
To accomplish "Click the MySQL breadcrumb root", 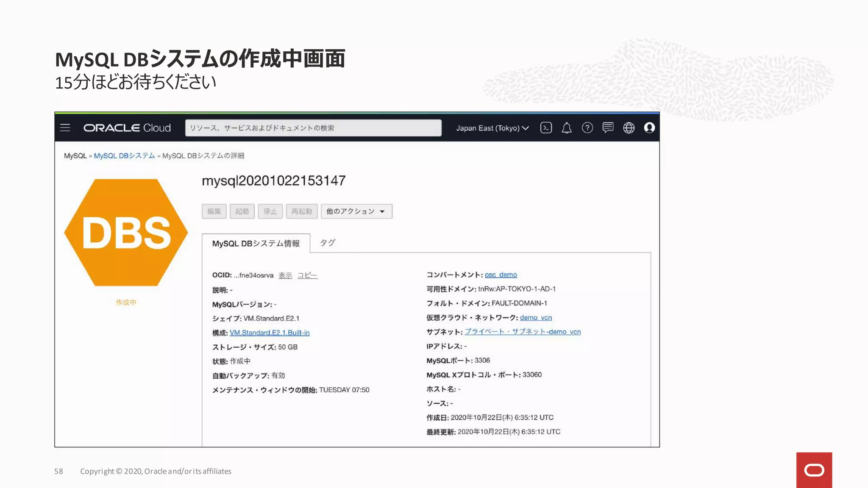I will [x=75, y=155].
